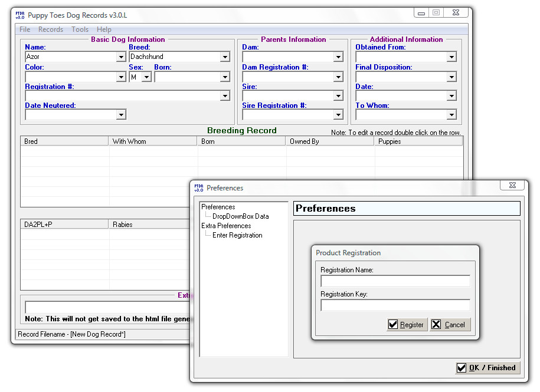Image resolution: width=540 pixels, height=392 pixels.
Task: Click the Puppies column header
Action: pos(418,141)
